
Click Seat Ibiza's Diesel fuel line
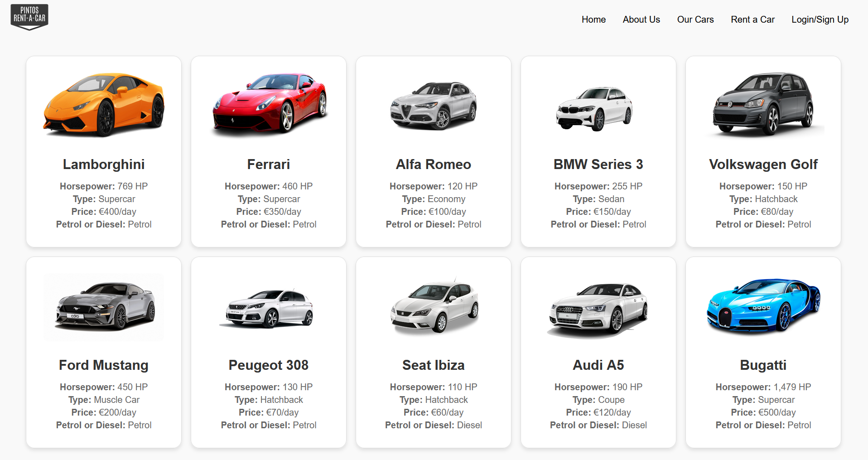(x=434, y=425)
